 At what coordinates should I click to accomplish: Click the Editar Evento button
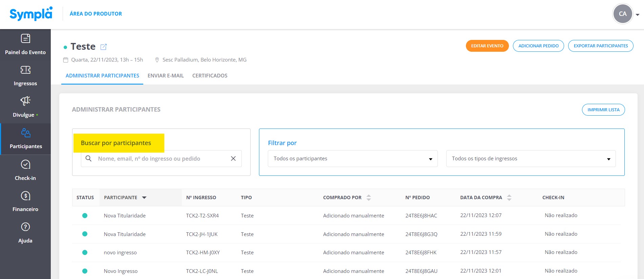click(487, 46)
